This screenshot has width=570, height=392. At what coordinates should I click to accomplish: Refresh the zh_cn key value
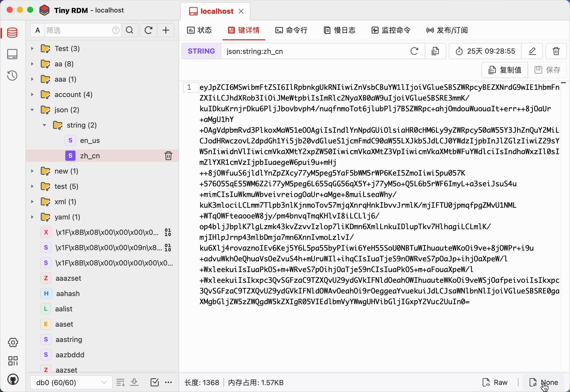414,51
